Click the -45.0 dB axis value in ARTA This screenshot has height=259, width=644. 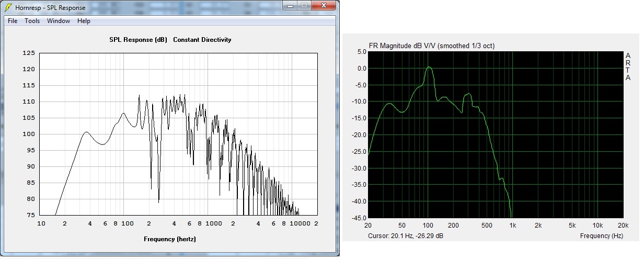click(x=358, y=218)
